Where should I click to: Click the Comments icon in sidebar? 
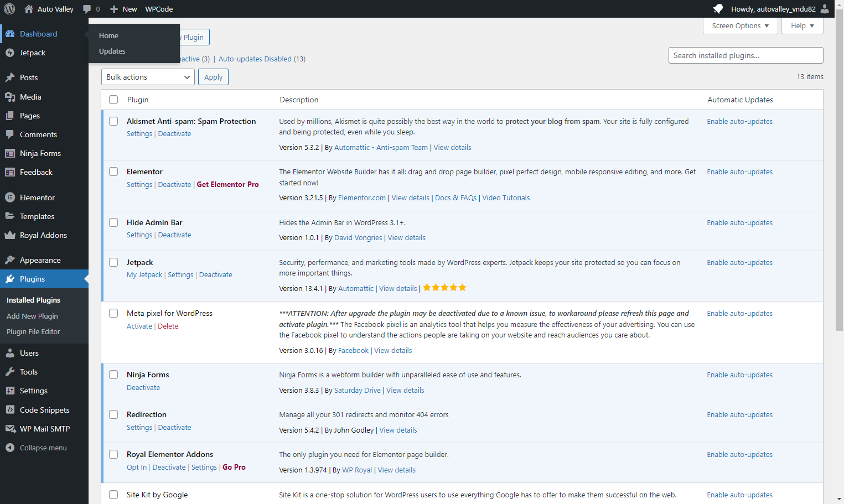coord(10,134)
